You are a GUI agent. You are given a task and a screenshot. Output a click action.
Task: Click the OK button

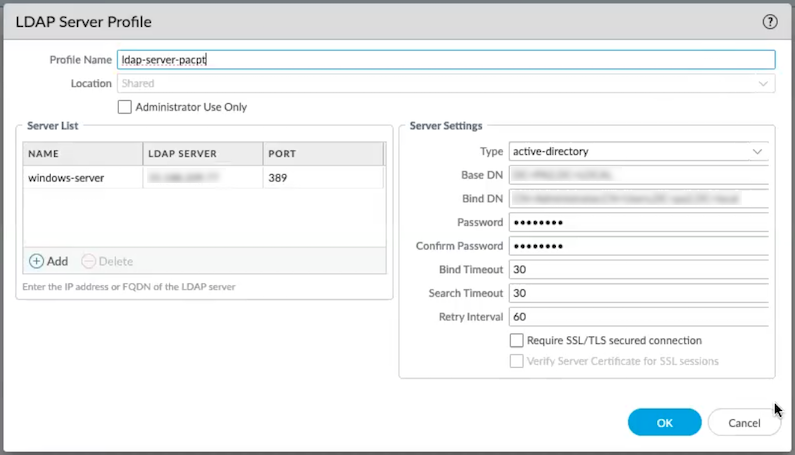click(x=664, y=423)
